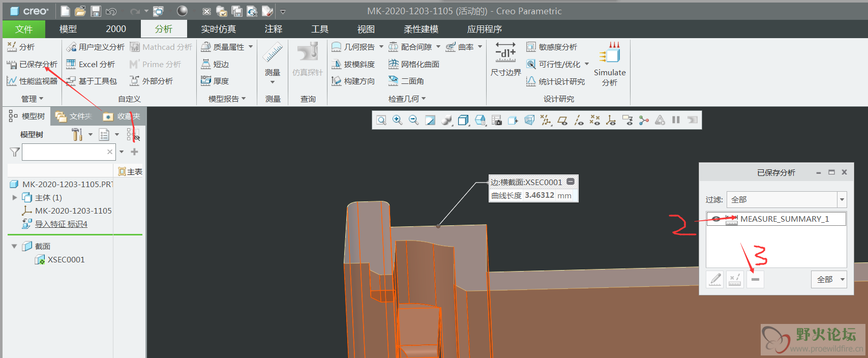
Task: Open 敏感度分析 tool
Action: click(552, 47)
